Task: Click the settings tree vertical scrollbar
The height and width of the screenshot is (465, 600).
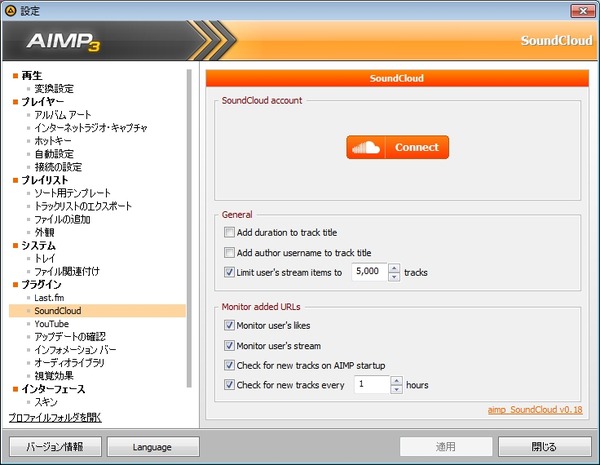Action: point(189,228)
